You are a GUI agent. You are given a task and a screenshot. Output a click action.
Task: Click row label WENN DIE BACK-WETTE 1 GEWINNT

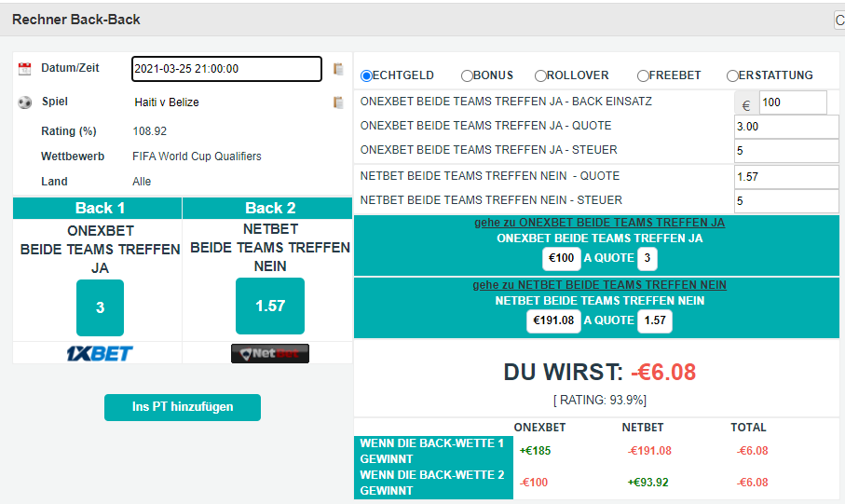pyautogui.click(x=432, y=451)
